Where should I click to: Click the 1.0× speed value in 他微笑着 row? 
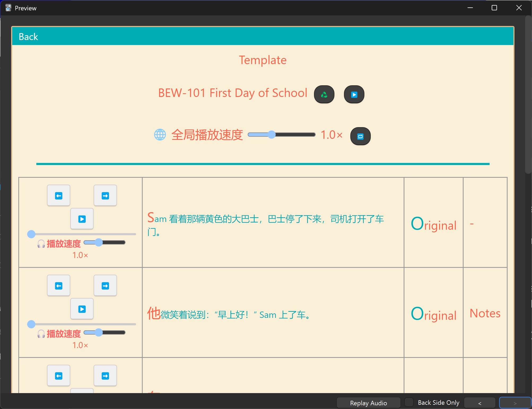(x=80, y=345)
